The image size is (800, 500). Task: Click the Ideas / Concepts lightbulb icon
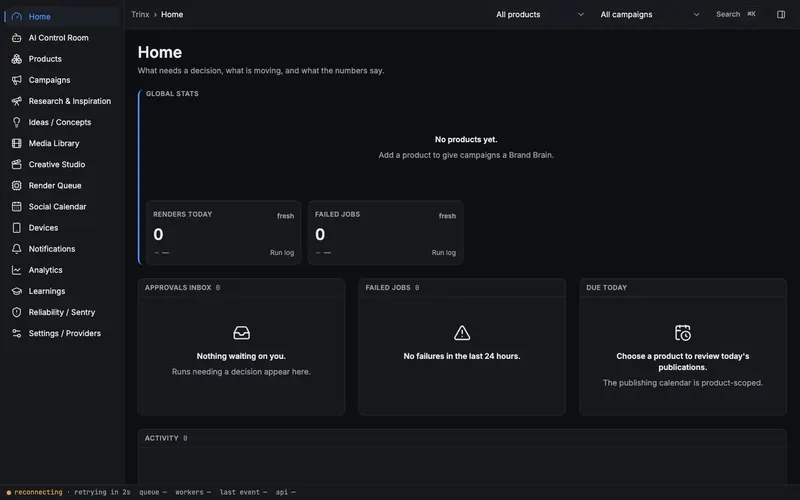point(17,122)
